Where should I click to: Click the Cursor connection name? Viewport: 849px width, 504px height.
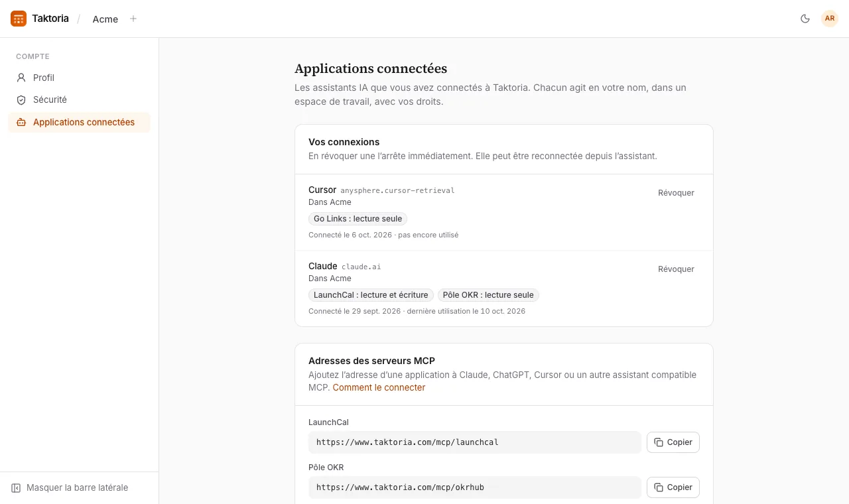322,190
